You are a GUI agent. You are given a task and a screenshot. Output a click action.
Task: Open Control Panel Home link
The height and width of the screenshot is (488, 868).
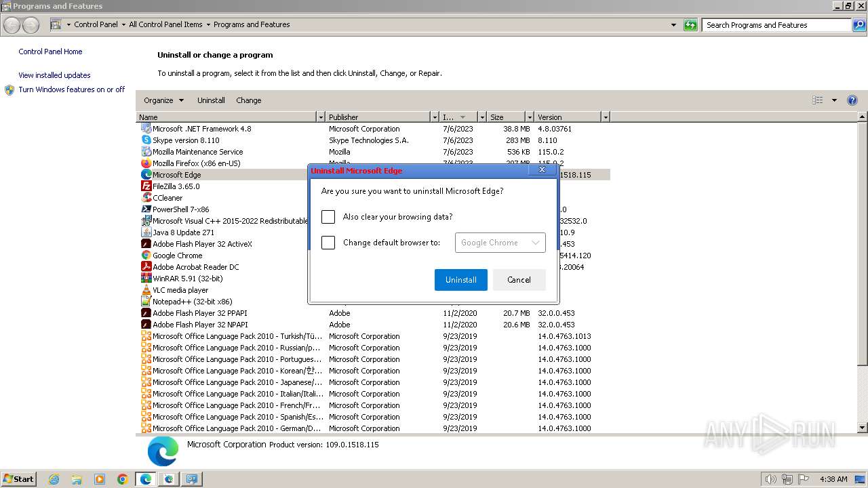50,52
